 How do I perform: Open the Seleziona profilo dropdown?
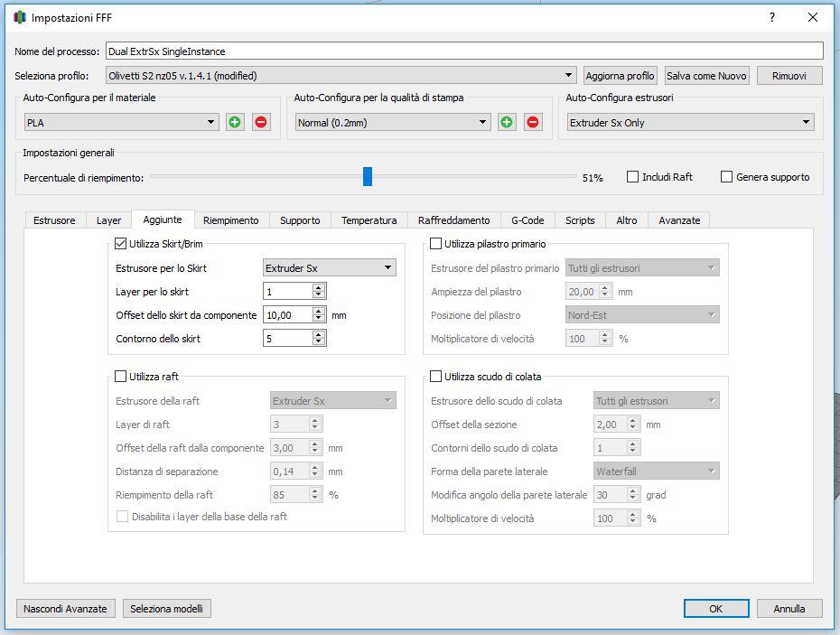(341, 76)
